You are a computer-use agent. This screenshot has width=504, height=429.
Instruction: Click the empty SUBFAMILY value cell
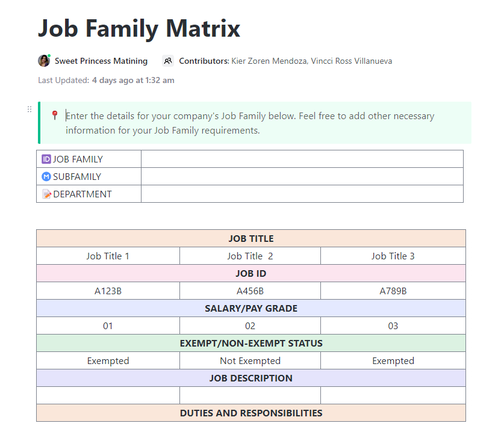[302, 177]
